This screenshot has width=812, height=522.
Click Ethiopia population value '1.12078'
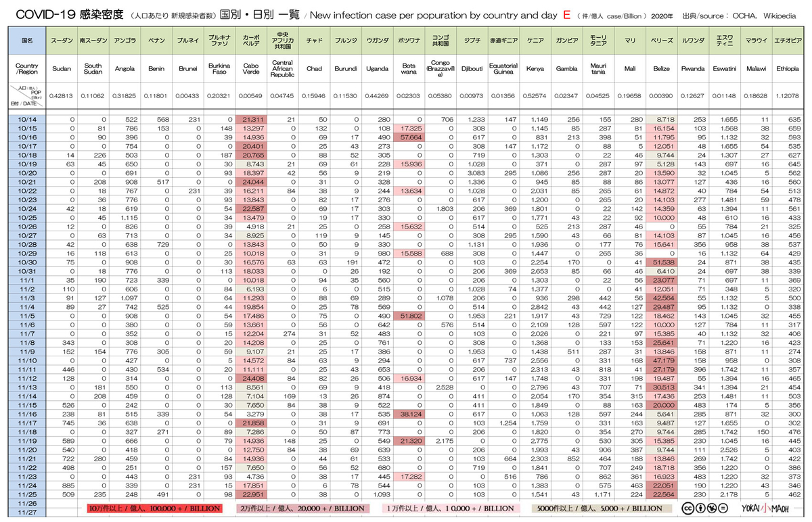[787, 95]
